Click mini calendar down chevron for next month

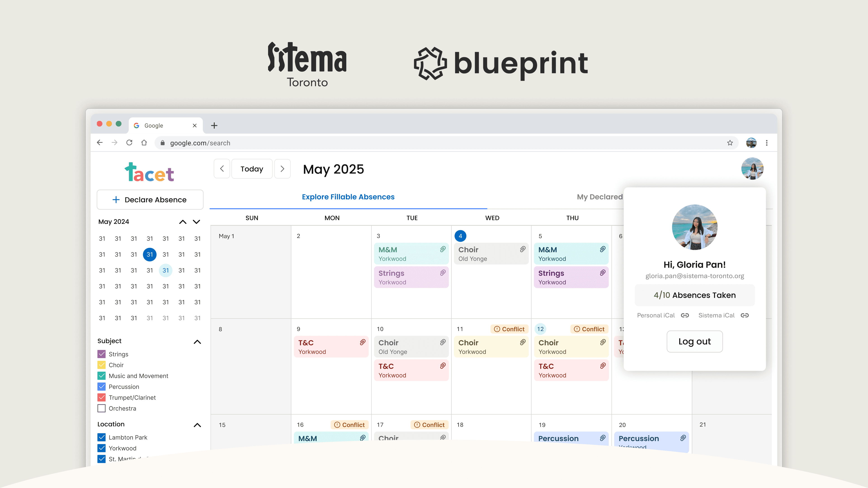pyautogui.click(x=196, y=222)
